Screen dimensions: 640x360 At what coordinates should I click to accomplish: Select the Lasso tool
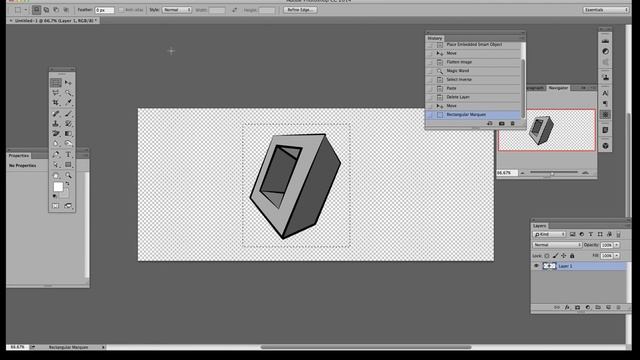[x=56, y=93]
